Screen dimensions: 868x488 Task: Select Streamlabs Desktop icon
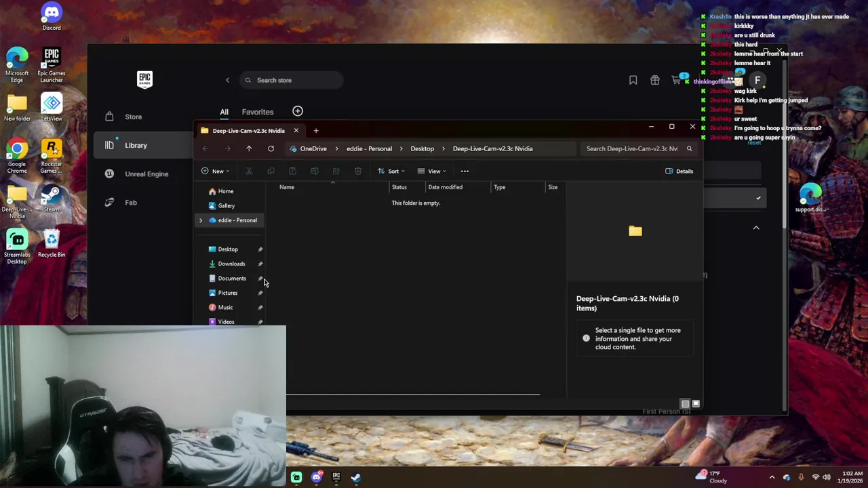(x=17, y=247)
